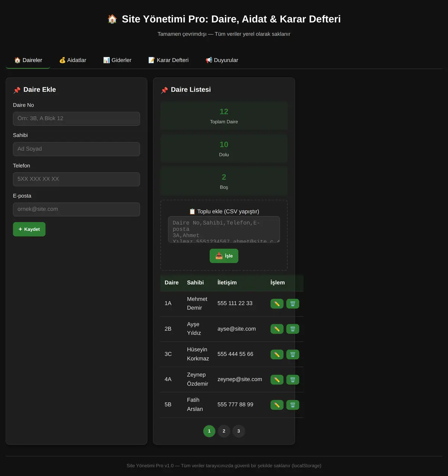Viewport: 448px width, 476px height.
Task: Go to page 1 of list
Action: tap(209, 431)
